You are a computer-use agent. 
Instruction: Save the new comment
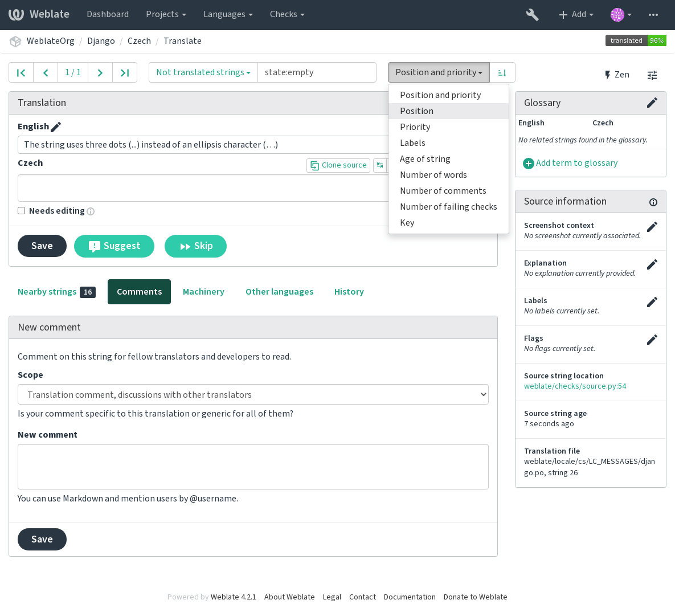point(42,539)
